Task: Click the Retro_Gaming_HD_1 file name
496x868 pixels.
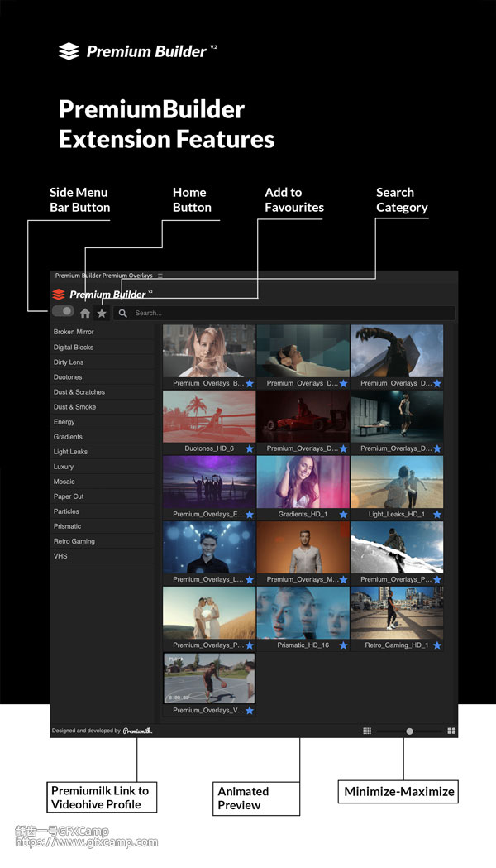Action: pyautogui.click(x=397, y=645)
